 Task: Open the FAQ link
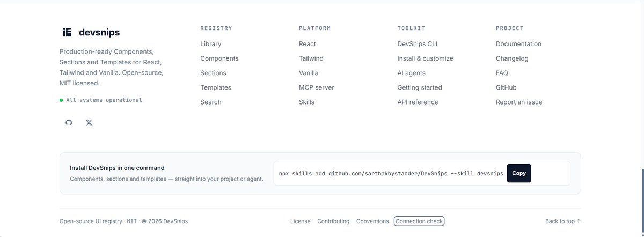(502, 73)
